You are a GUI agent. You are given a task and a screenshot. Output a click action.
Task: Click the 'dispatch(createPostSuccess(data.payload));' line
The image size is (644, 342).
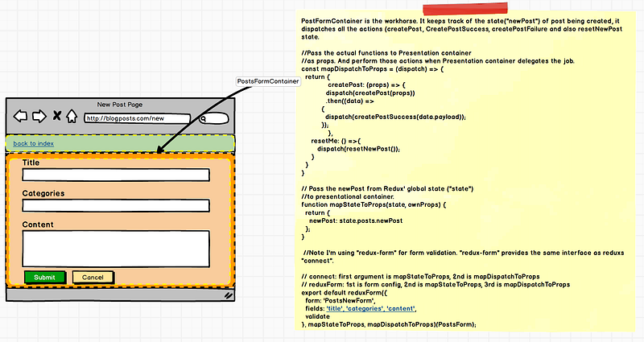pos(395,117)
